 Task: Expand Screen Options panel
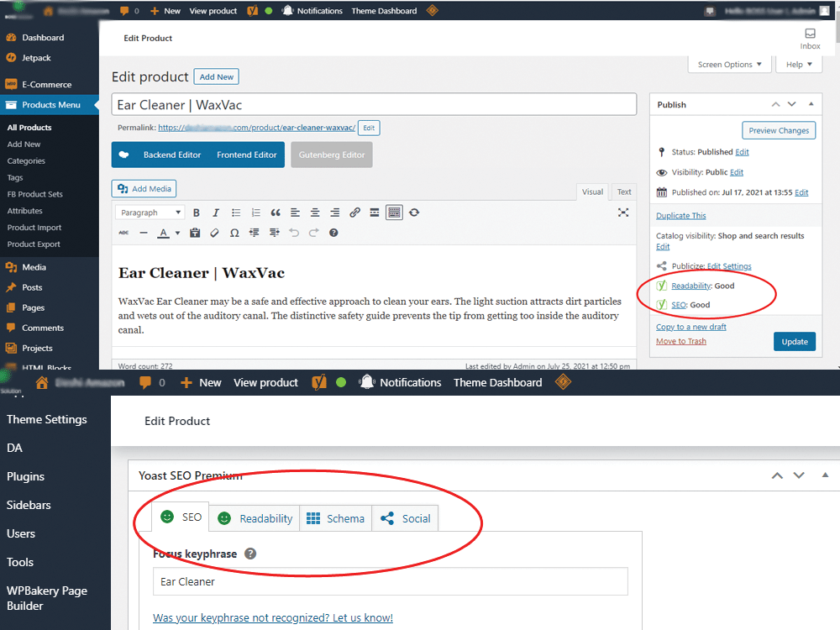pyautogui.click(x=729, y=65)
